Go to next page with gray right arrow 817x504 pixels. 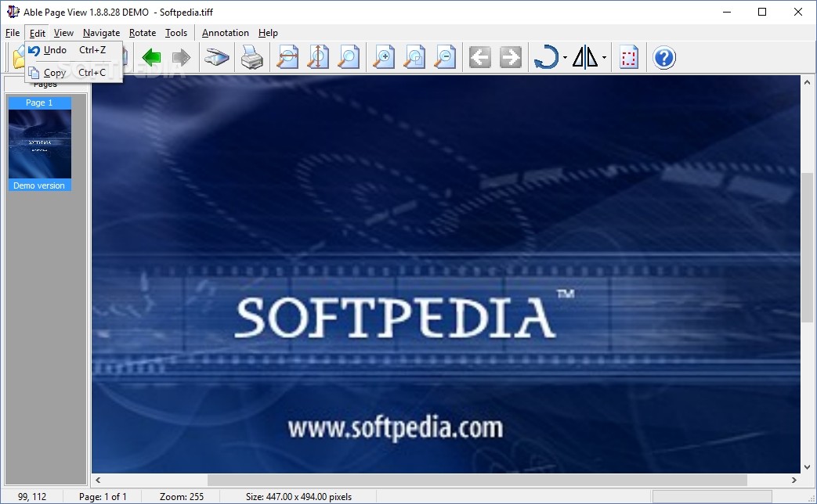click(x=511, y=57)
